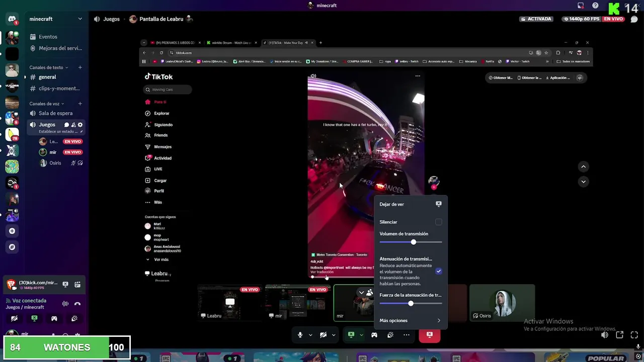Open the soundboard in the voice panel
The image size is (644, 362).
[x=74, y=318]
